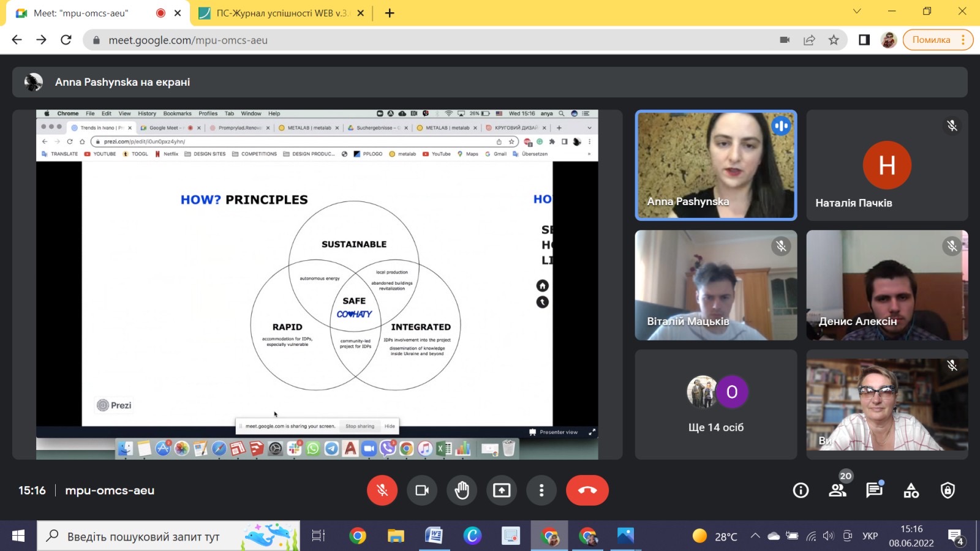Open meeting details info icon
Viewport: 980px width, 551px height.
pyautogui.click(x=801, y=490)
